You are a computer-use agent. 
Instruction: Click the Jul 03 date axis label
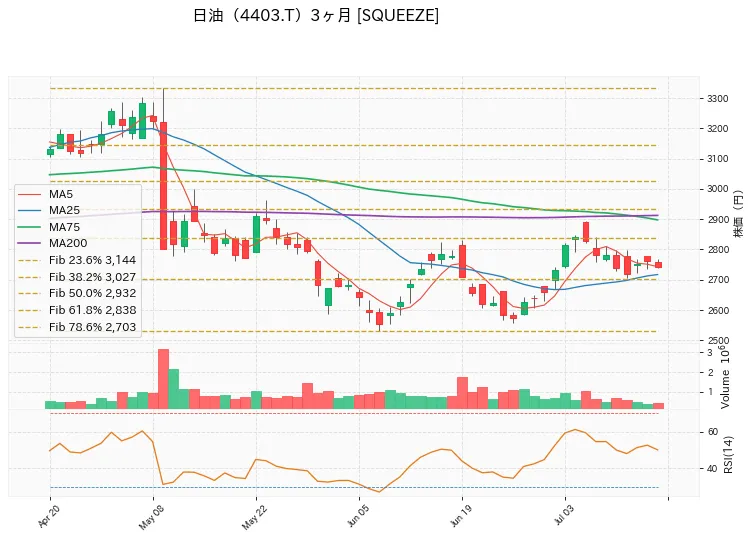[562, 516]
